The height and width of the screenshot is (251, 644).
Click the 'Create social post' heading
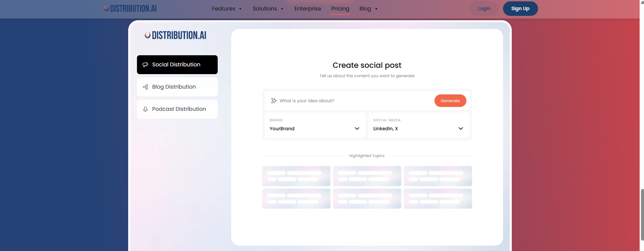click(x=367, y=65)
